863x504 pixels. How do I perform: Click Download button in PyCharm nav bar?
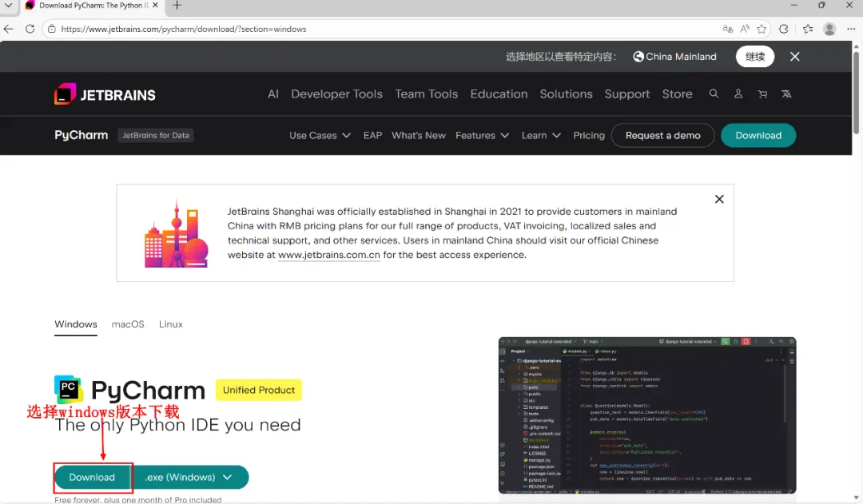758,135
